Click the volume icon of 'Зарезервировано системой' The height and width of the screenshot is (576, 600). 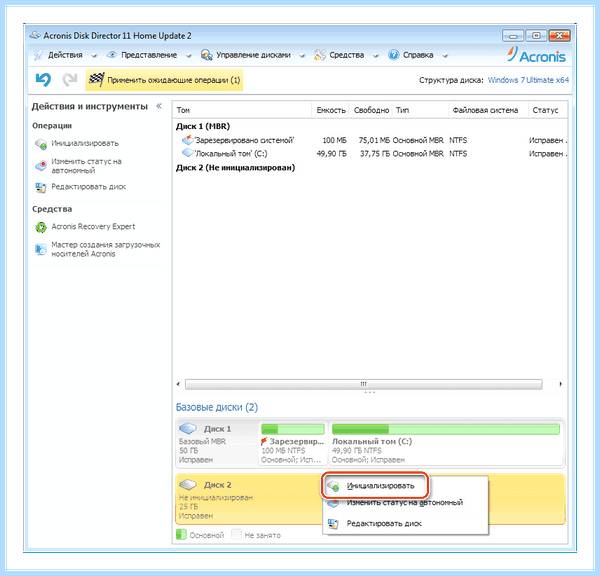[188, 140]
